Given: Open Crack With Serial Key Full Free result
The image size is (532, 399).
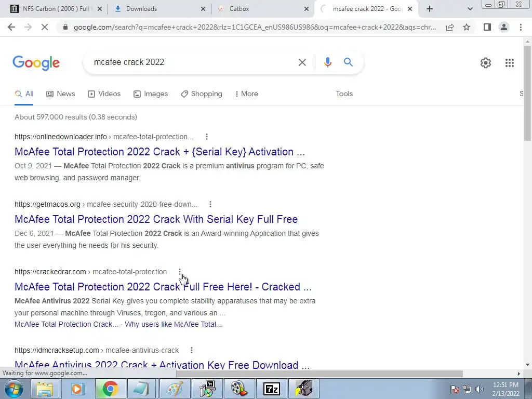Looking at the screenshot, I should coord(156,219).
